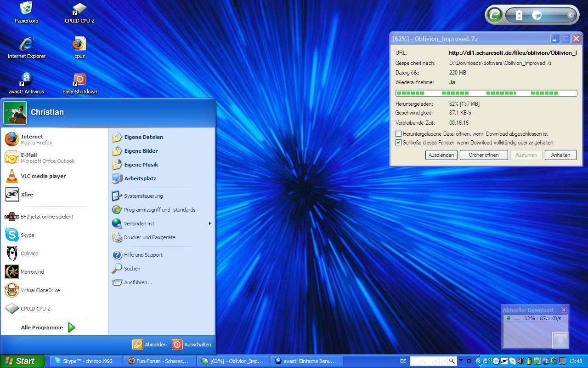Click the battery icon in top-right widget
Viewport: 588px width, 368px height.
point(519,16)
